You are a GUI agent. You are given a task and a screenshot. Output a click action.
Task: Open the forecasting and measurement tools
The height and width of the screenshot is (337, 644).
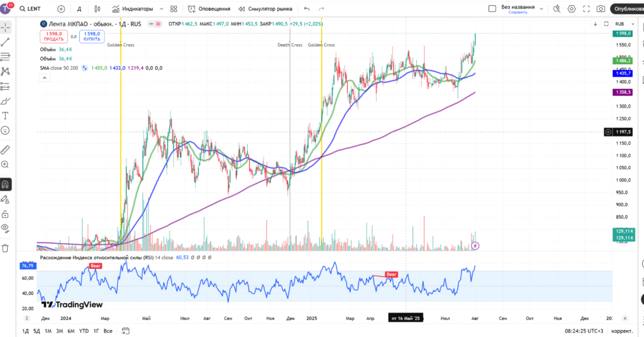[x=5, y=86]
